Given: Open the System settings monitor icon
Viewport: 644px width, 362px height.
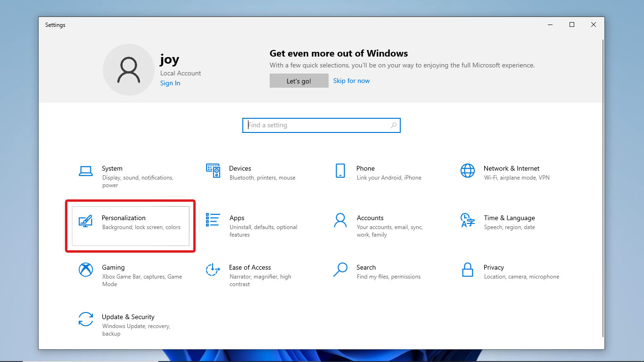Looking at the screenshot, I should (x=85, y=171).
